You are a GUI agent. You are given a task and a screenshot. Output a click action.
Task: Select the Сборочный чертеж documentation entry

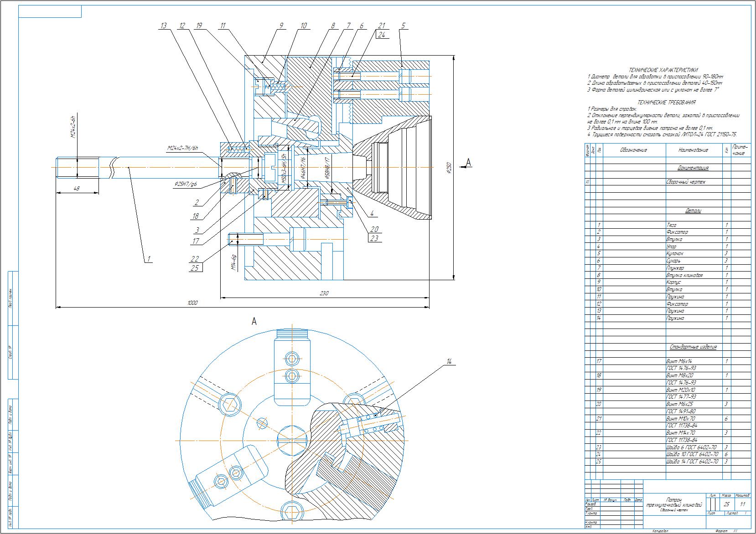(x=686, y=182)
